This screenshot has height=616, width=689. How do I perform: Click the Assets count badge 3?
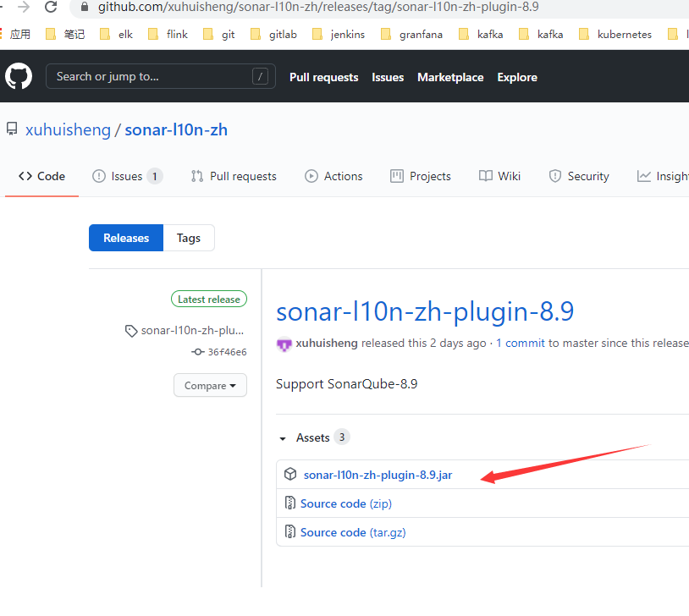click(x=342, y=437)
